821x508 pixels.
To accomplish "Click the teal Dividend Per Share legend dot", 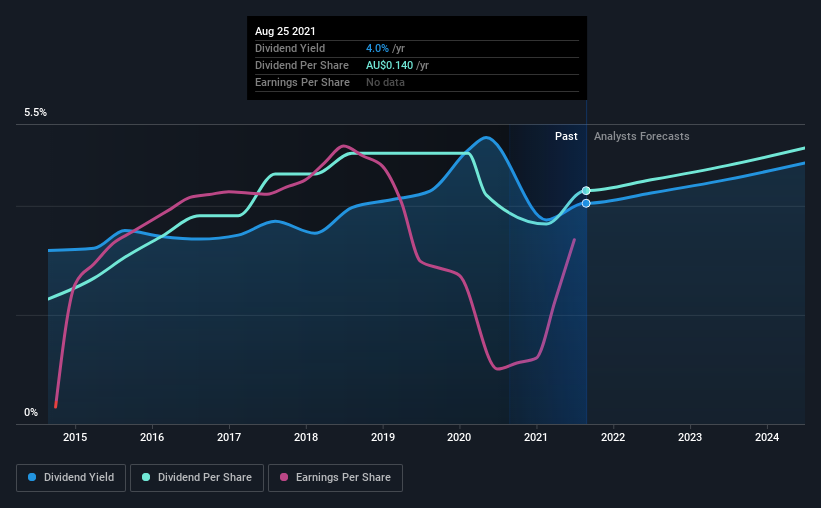I will click(x=146, y=477).
